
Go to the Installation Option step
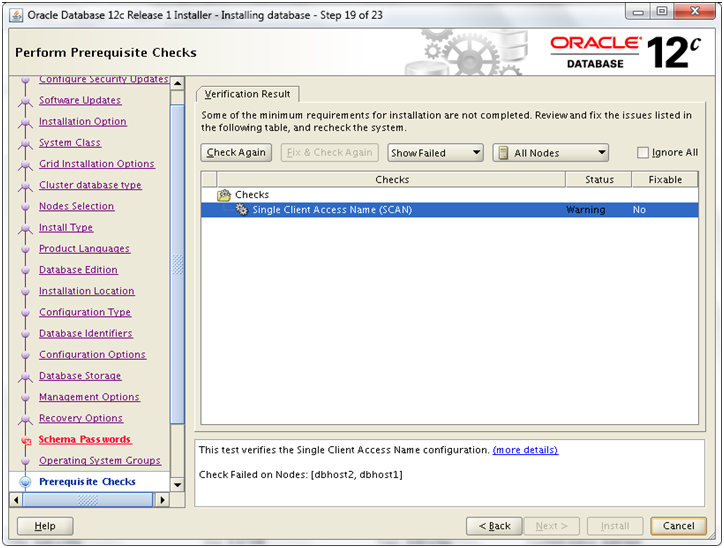pyautogui.click(x=83, y=121)
